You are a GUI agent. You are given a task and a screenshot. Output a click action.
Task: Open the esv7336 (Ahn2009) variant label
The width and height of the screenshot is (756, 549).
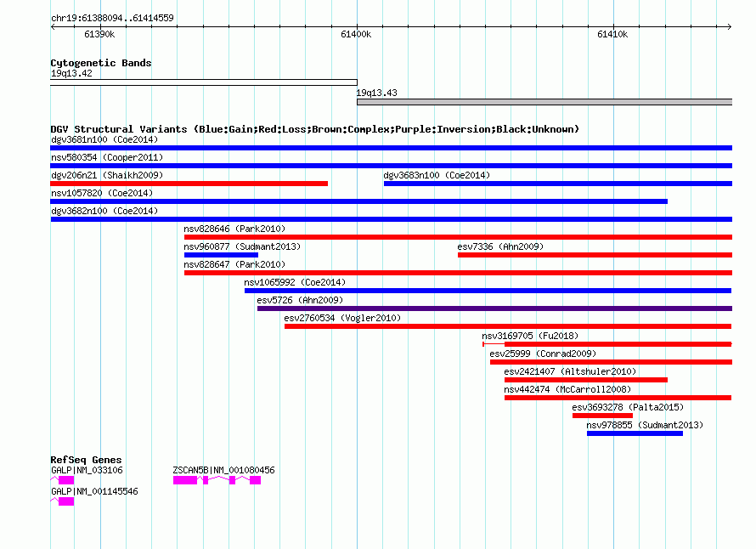tap(500, 246)
